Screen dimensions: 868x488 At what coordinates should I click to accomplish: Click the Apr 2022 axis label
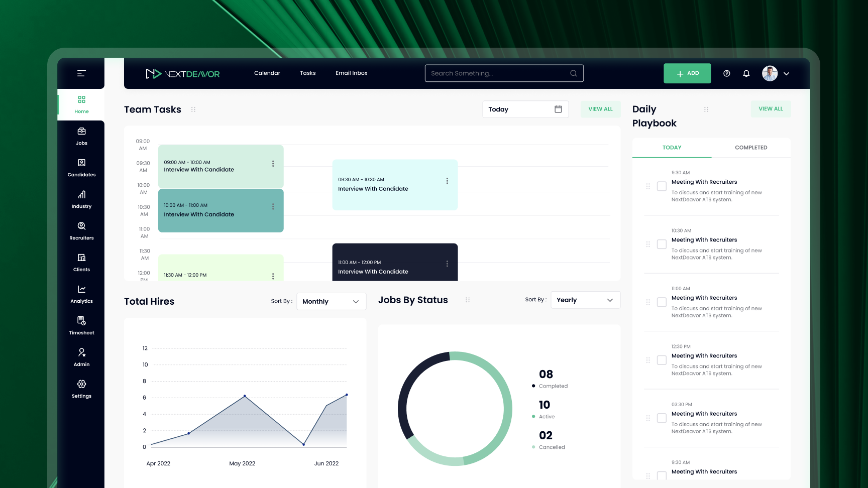tap(158, 463)
